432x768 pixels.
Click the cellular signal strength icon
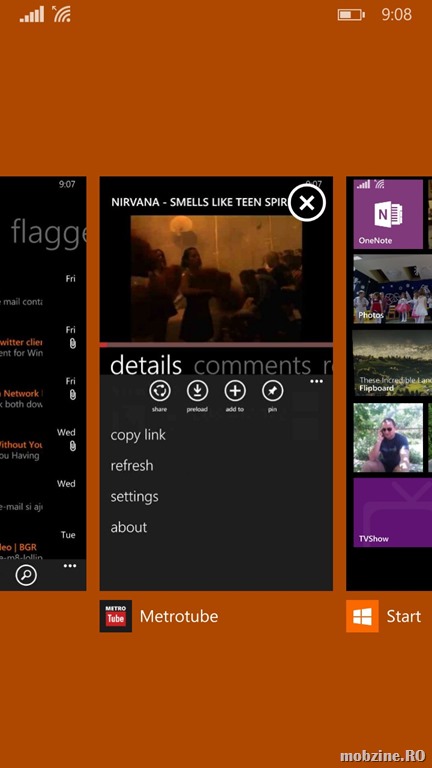pos(31,15)
